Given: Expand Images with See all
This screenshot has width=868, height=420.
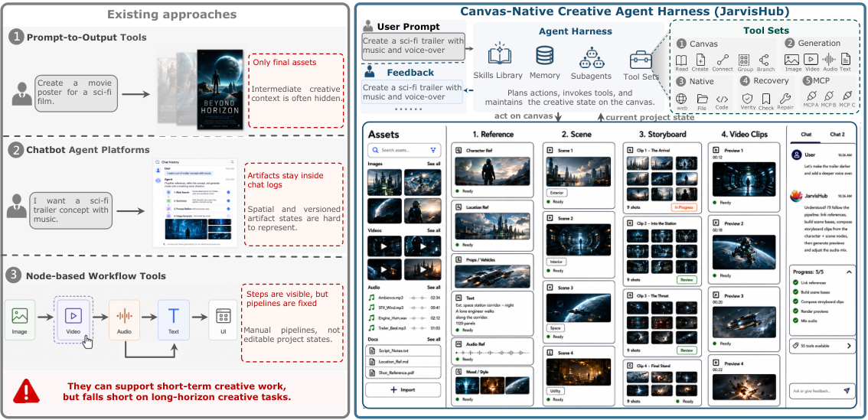Looking at the screenshot, I should click(x=434, y=164).
